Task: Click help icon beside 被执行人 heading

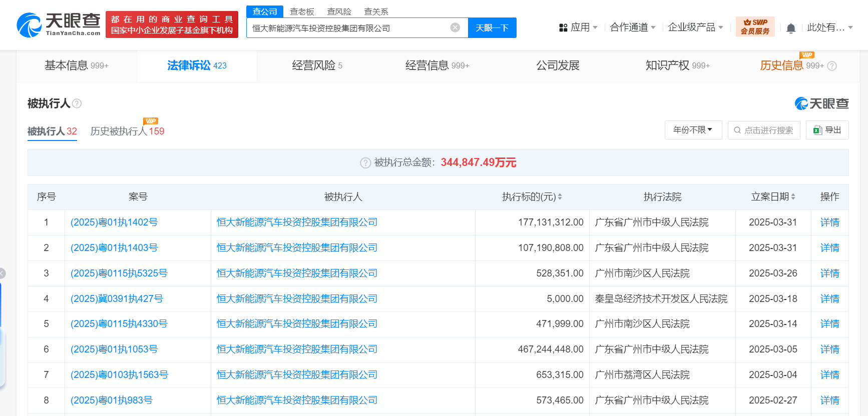Action: (x=77, y=103)
